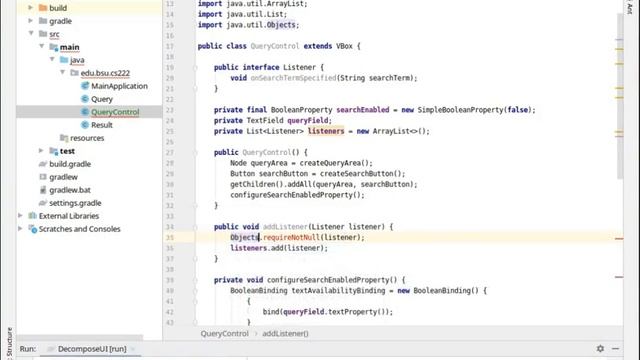Expand the test folder arrow
The height and width of the screenshot is (360, 640).
(41, 151)
